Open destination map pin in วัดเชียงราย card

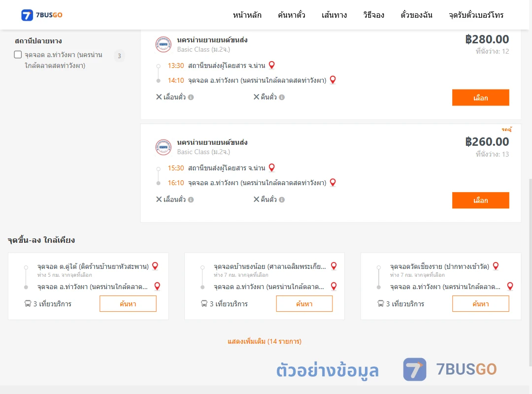click(x=510, y=286)
